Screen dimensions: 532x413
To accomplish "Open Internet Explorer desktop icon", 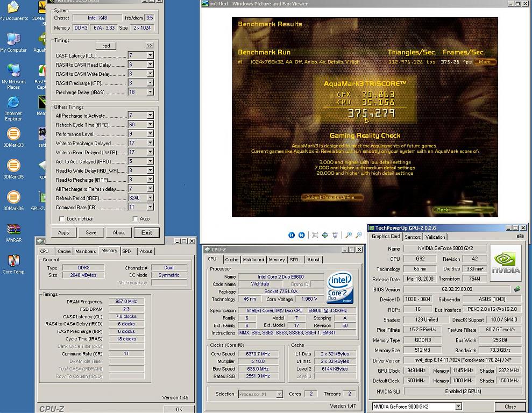I will 13,109.
